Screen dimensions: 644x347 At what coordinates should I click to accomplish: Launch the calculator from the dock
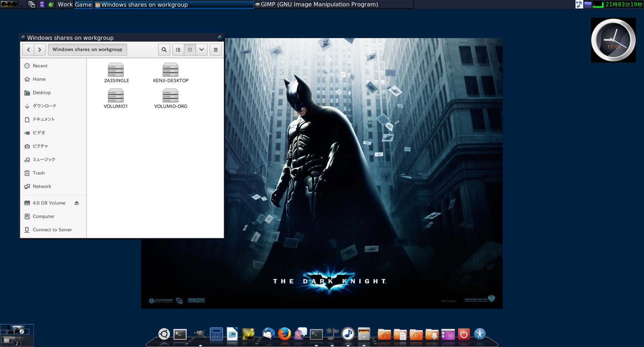coord(216,334)
